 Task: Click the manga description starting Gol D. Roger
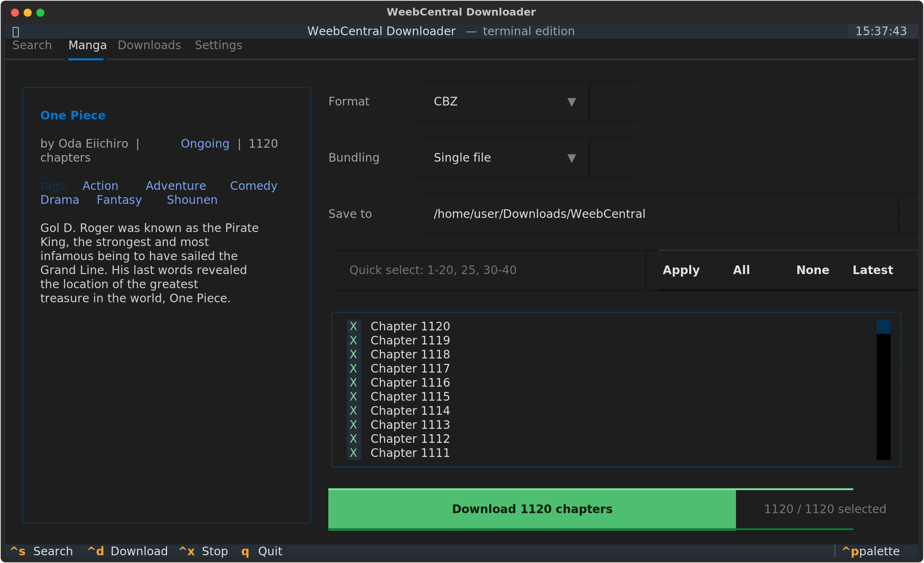tap(149, 263)
